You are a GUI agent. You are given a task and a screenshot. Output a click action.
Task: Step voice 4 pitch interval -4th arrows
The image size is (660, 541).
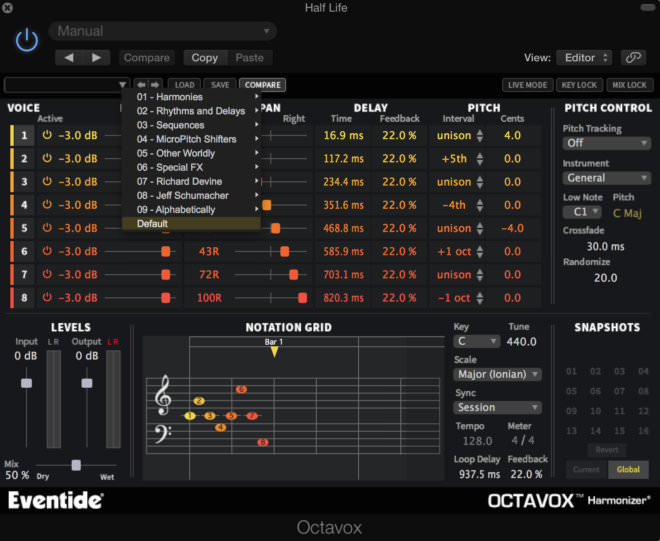pos(480,205)
